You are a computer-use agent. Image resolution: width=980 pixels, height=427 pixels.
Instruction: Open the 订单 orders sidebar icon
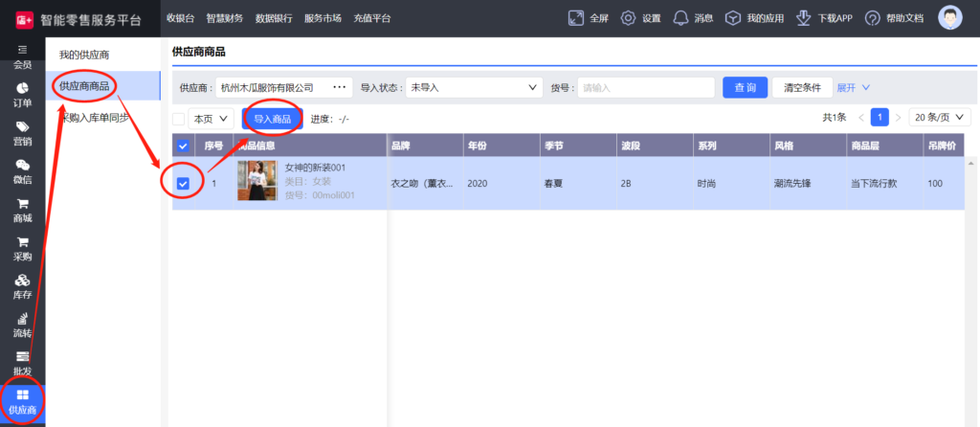23,87
